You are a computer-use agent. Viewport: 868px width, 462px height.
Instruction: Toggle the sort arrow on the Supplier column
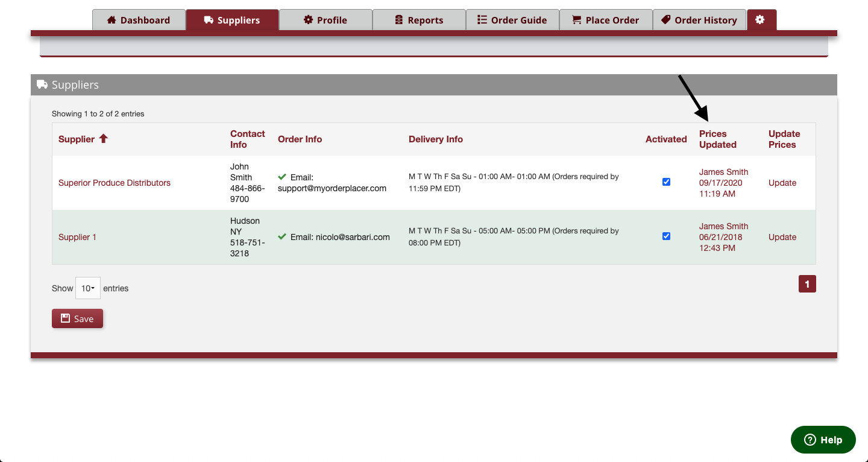[x=103, y=138]
